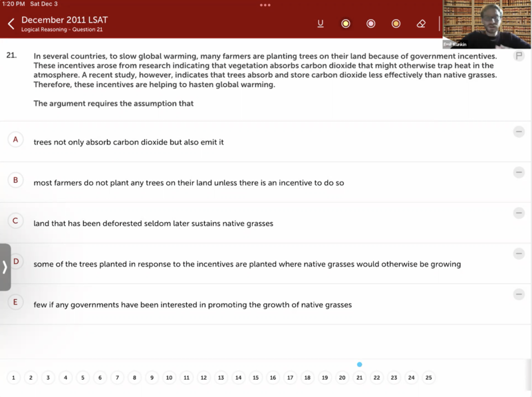Select the pink highlighter
532x397 pixels.
[371, 24]
